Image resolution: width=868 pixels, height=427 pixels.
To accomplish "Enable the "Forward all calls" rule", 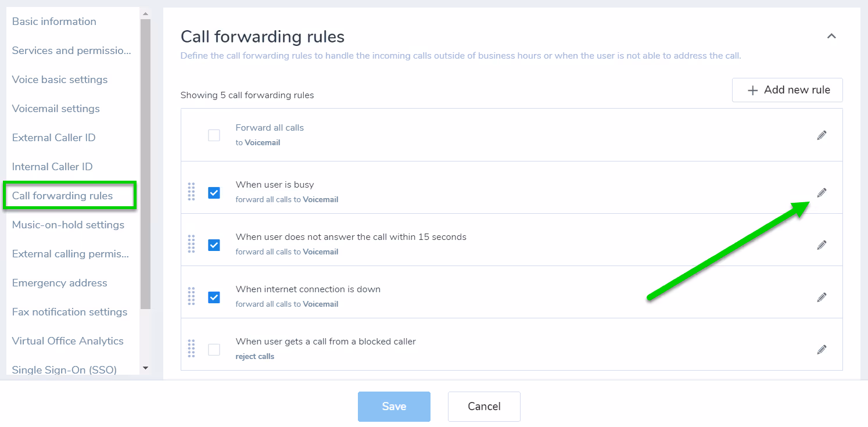I will pos(214,135).
